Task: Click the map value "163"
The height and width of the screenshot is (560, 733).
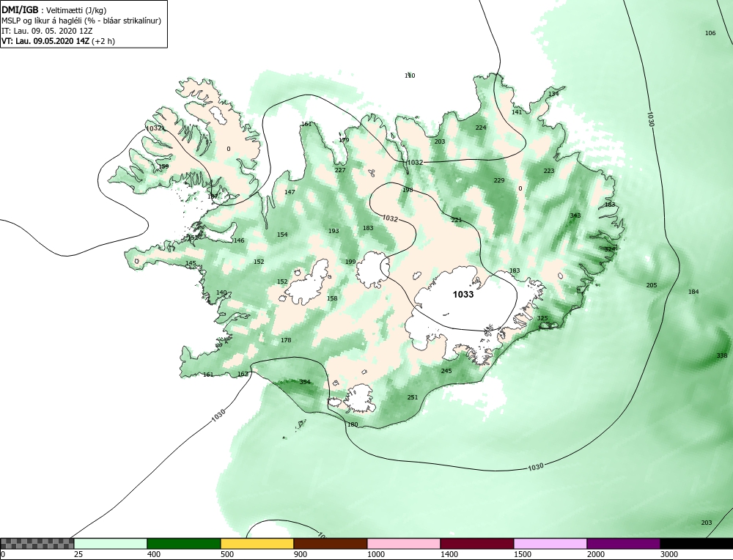Action: point(243,374)
